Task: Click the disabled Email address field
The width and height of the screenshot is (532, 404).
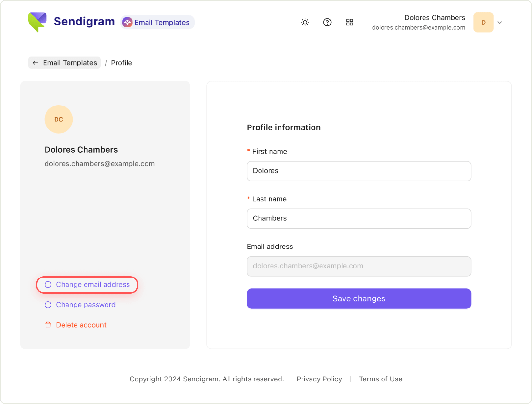Action: (359, 266)
